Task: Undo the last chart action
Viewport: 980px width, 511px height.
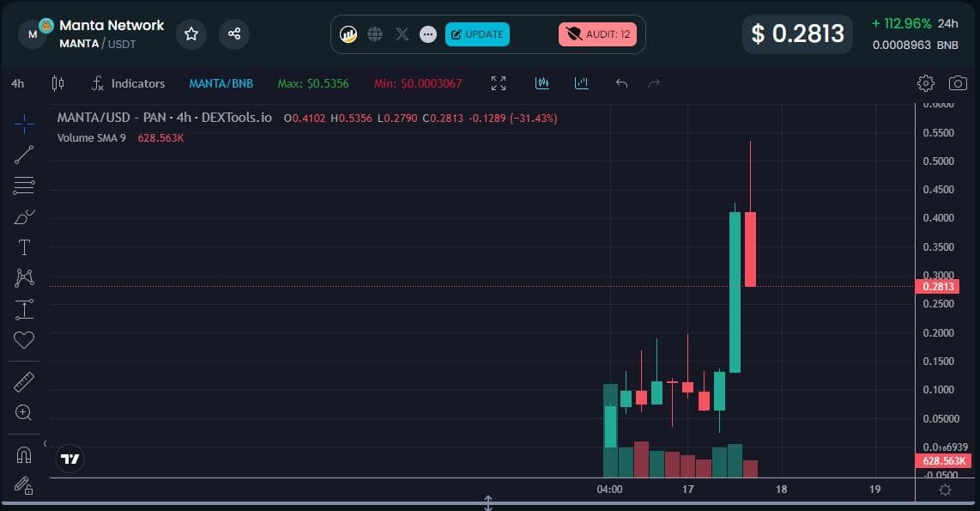Action: [x=620, y=83]
